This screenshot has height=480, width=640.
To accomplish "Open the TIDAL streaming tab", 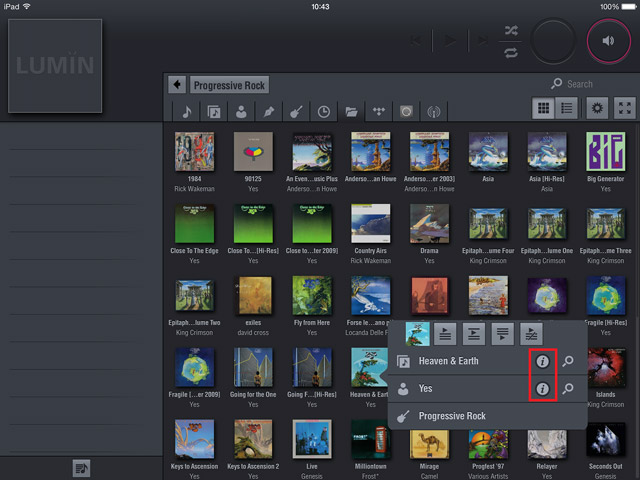I will pos(378,111).
